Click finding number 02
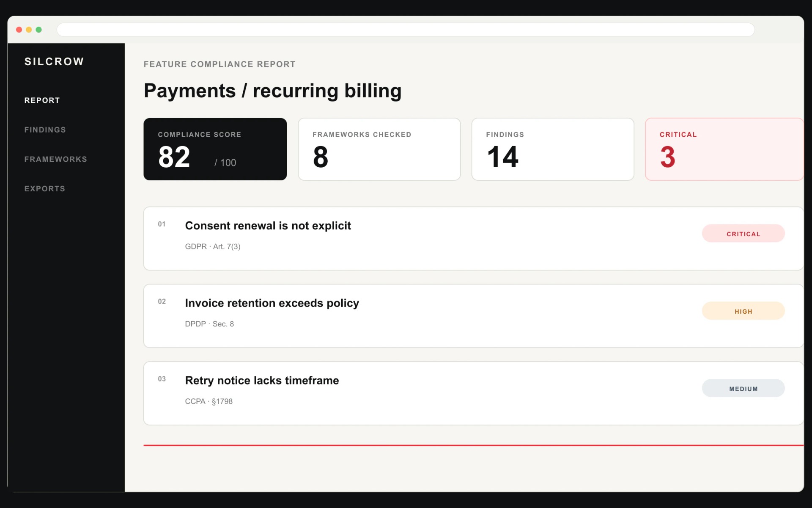This screenshot has width=812, height=508. click(x=162, y=301)
